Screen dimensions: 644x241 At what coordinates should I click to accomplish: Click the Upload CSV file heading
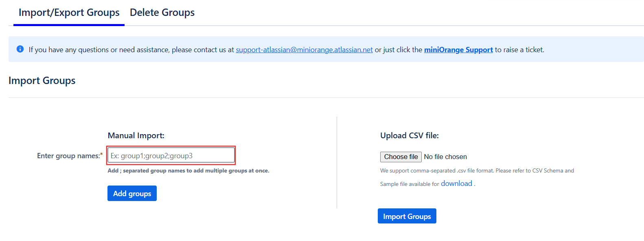pos(409,136)
